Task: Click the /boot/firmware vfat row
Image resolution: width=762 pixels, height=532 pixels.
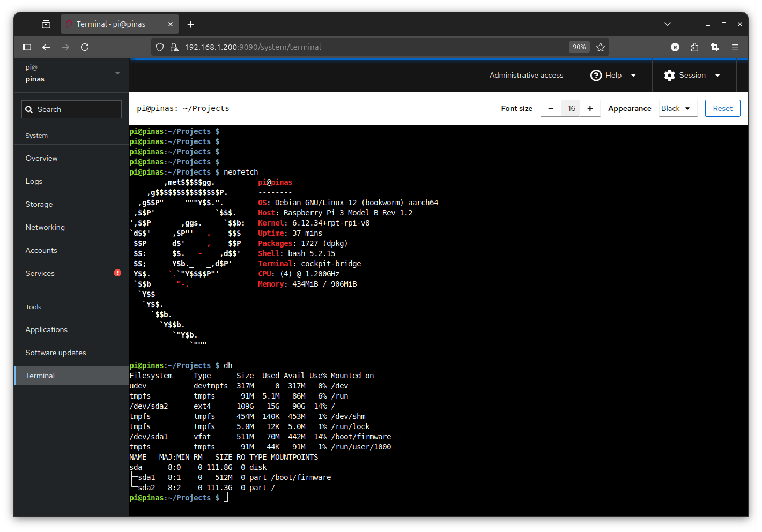Action: (260, 437)
